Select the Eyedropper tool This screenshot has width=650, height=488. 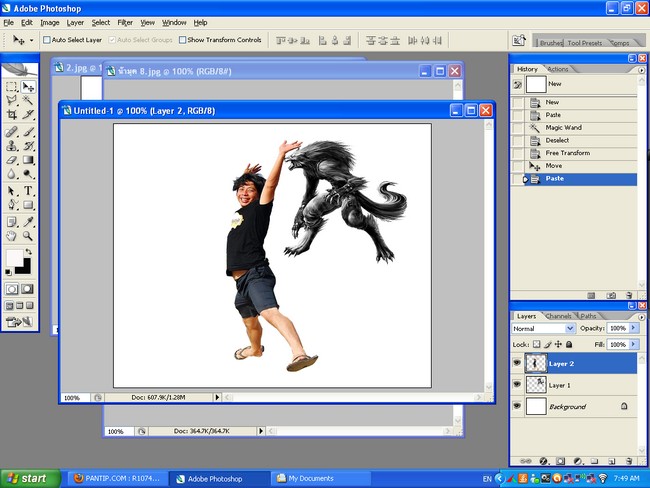click(28, 222)
